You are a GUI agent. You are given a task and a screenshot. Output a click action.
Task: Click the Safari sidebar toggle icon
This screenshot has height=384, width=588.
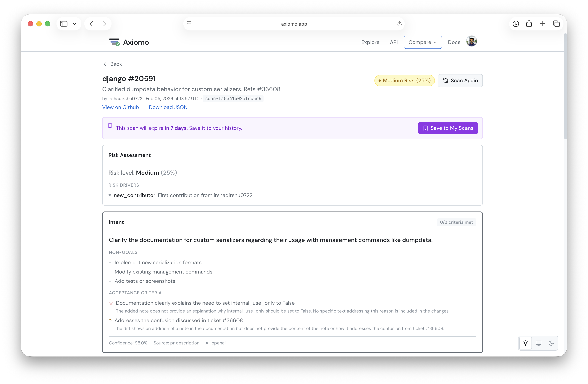64,24
